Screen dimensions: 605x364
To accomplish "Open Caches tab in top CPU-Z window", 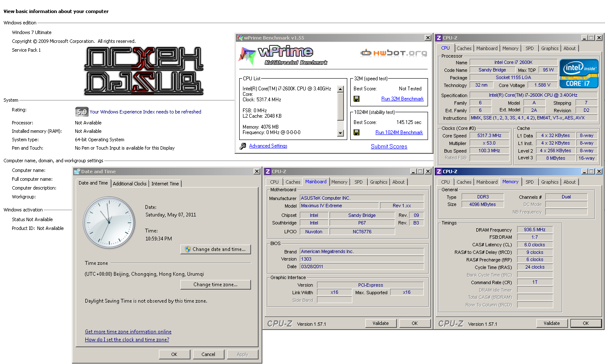I will point(464,48).
